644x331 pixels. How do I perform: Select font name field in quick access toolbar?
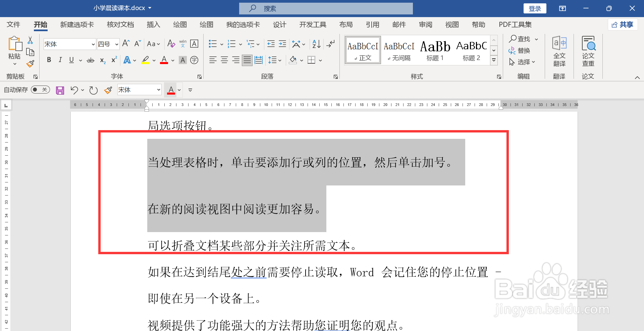point(139,90)
